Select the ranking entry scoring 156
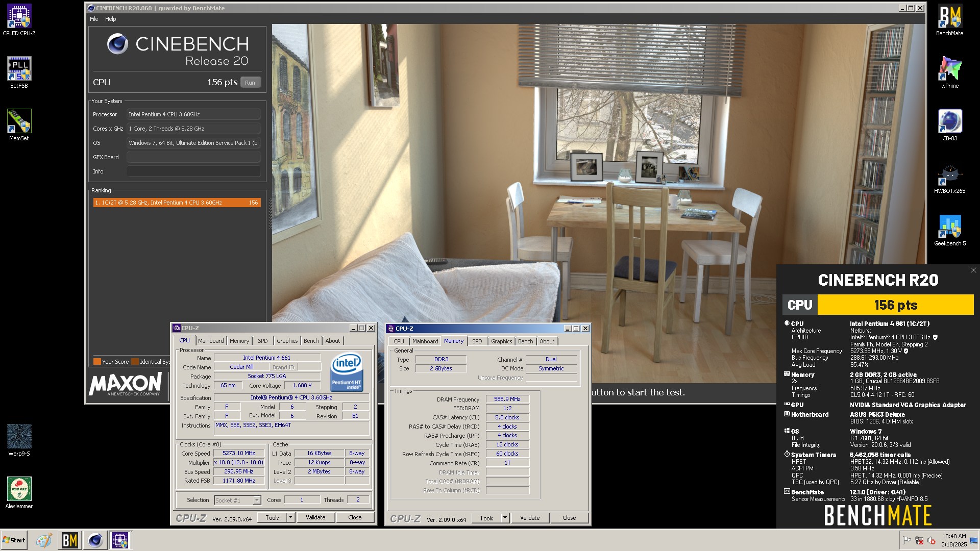Image resolution: width=980 pixels, height=551 pixels. (x=177, y=203)
